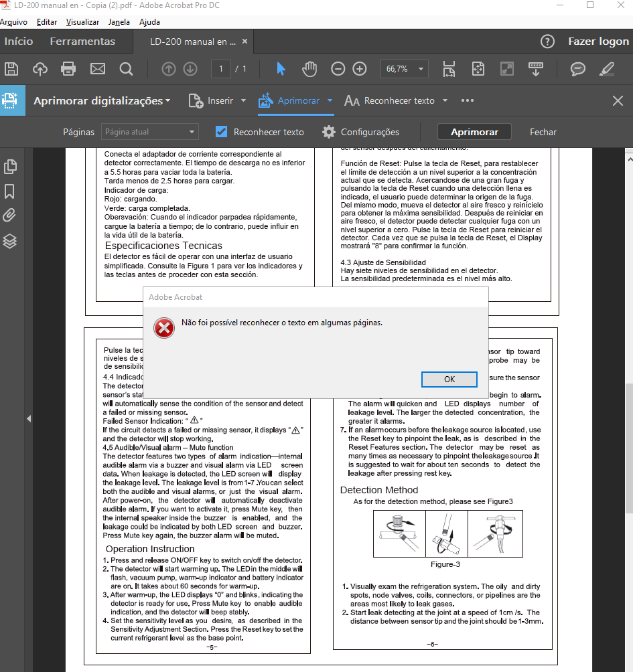Image resolution: width=633 pixels, height=672 pixels.
Task: Switch to the Início tab
Action: (x=19, y=41)
